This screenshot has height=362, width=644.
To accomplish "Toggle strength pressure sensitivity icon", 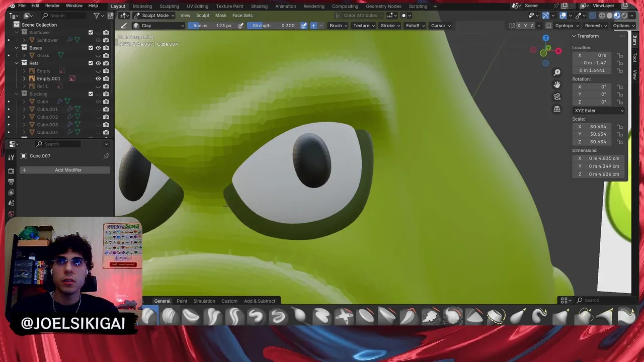I will click(x=304, y=26).
